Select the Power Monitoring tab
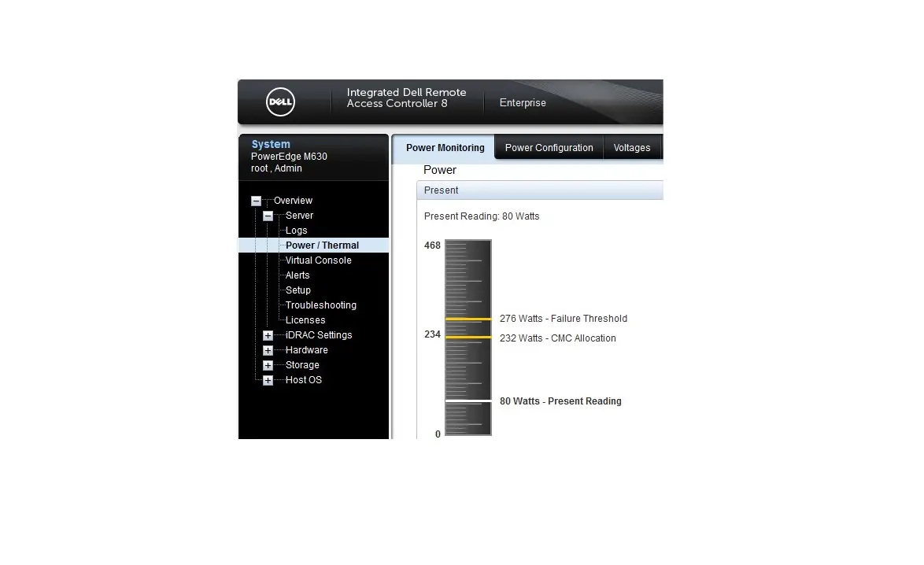Viewport: 924px width, 565px height. (x=444, y=147)
